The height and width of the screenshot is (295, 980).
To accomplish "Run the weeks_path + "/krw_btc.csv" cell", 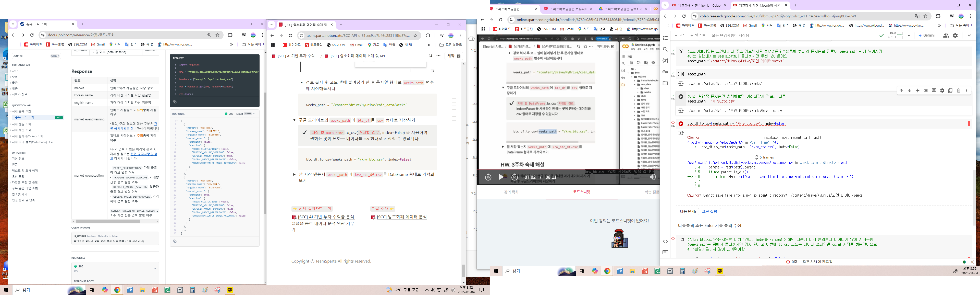I will click(x=681, y=97).
